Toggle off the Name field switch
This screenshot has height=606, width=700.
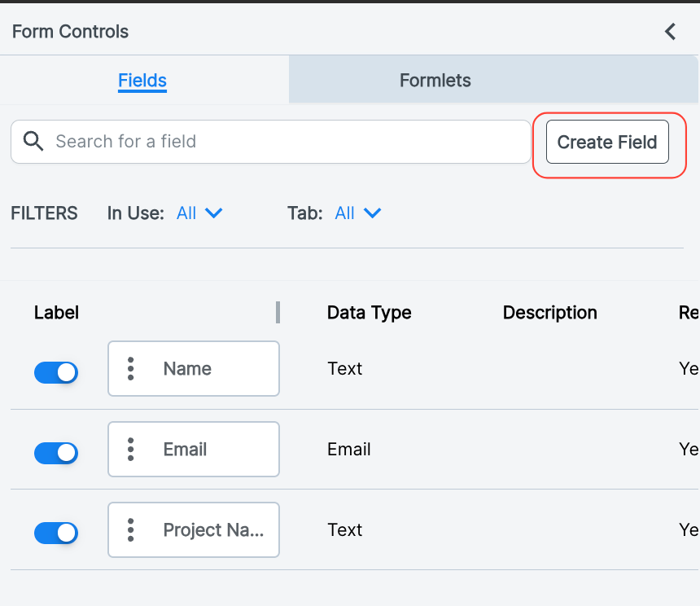click(x=56, y=372)
